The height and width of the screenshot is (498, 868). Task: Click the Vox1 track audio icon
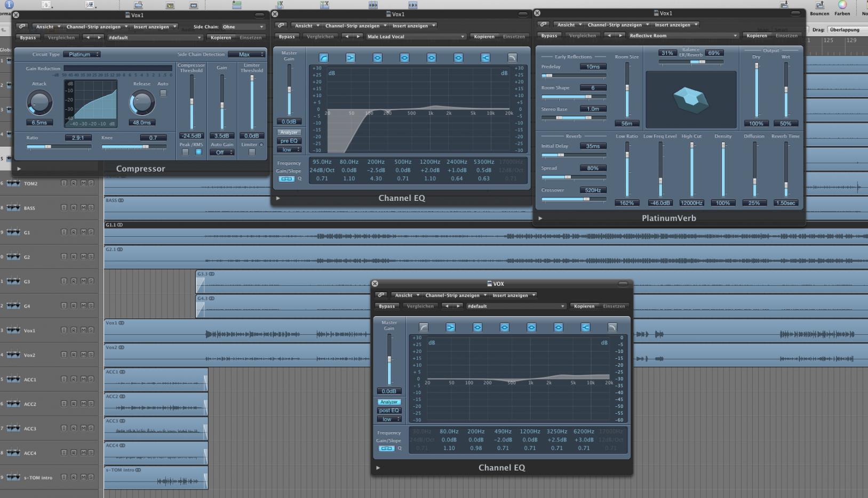click(13, 331)
